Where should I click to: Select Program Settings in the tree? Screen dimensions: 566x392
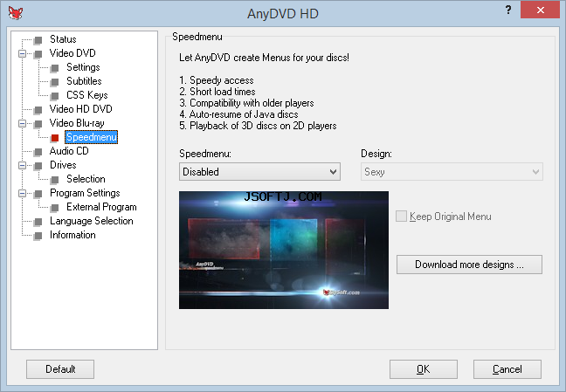[85, 193]
